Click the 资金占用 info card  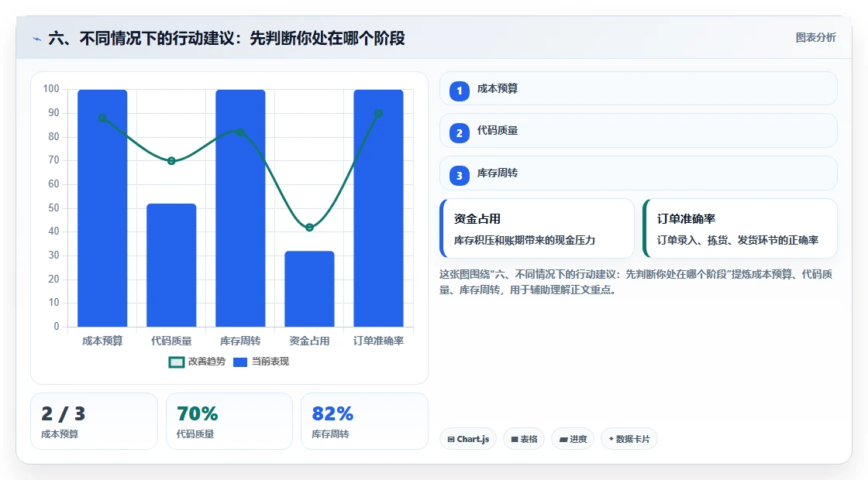coord(537,228)
